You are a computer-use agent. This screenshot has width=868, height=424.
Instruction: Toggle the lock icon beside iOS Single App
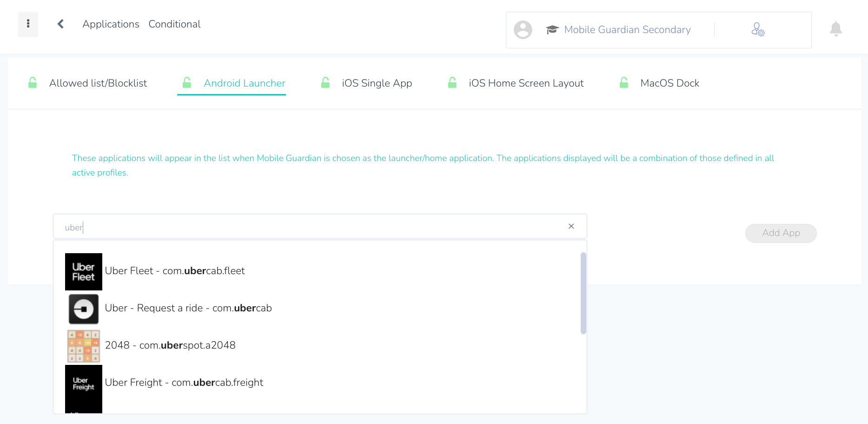[x=325, y=83]
